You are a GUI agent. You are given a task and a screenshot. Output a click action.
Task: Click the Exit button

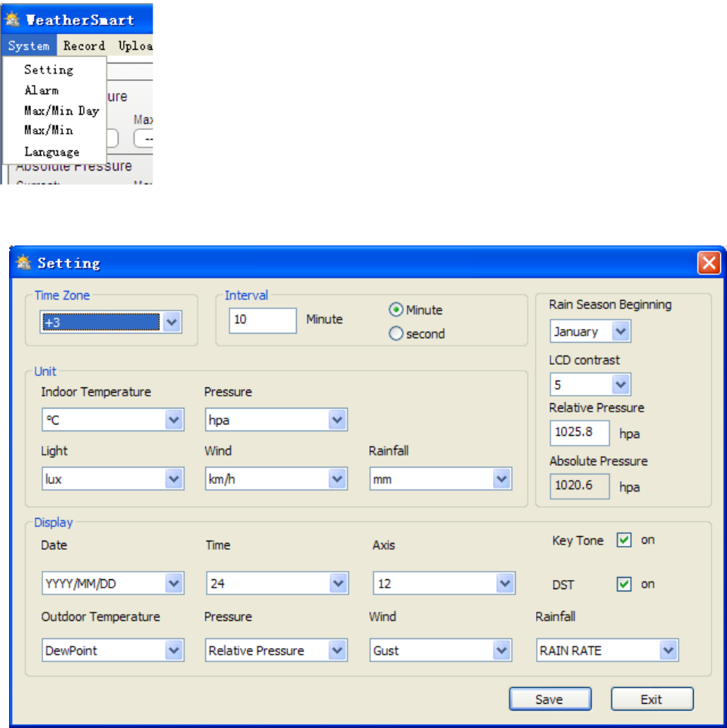pos(652,699)
